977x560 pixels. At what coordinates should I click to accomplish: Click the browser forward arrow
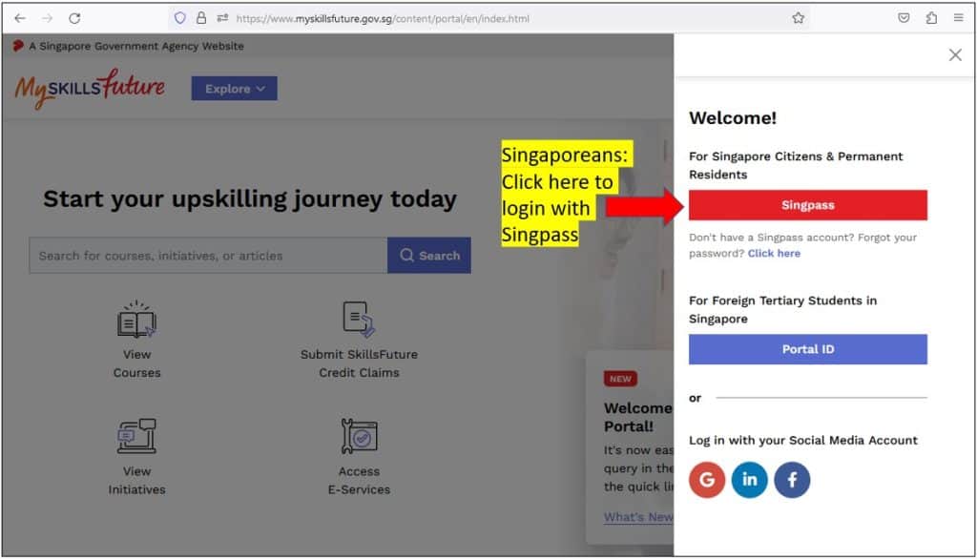click(48, 18)
